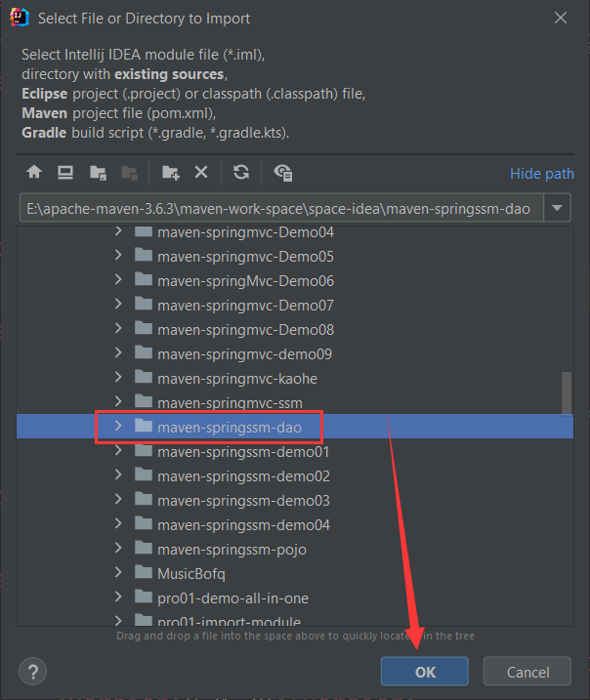590x700 pixels.
Task: Select MusicBofq in the tree
Action: [x=191, y=574]
